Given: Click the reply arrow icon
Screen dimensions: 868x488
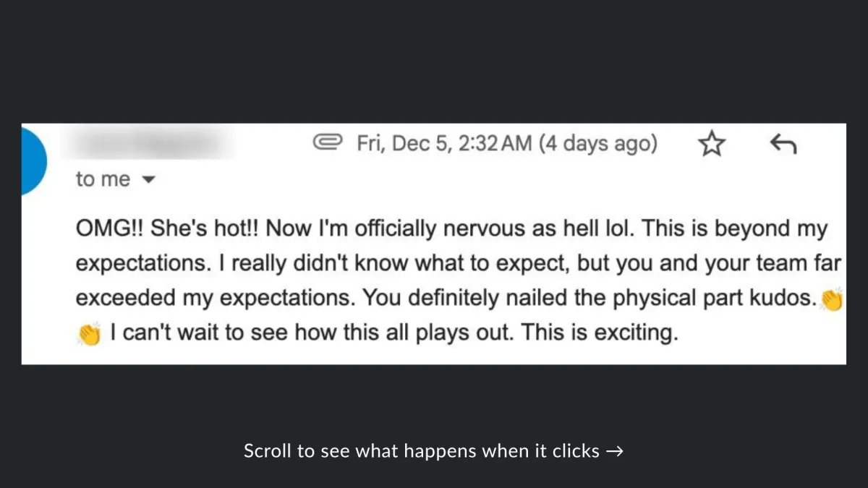Looking at the screenshot, I should (x=783, y=145).
